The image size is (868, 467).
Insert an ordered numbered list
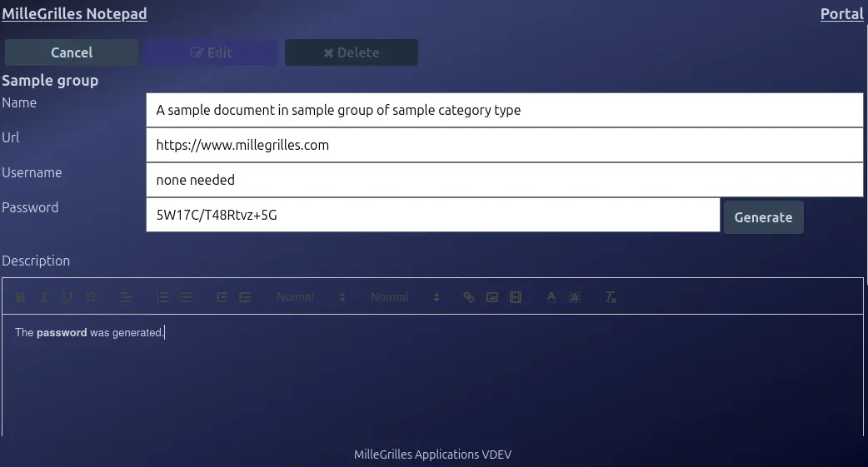[162, 297]
